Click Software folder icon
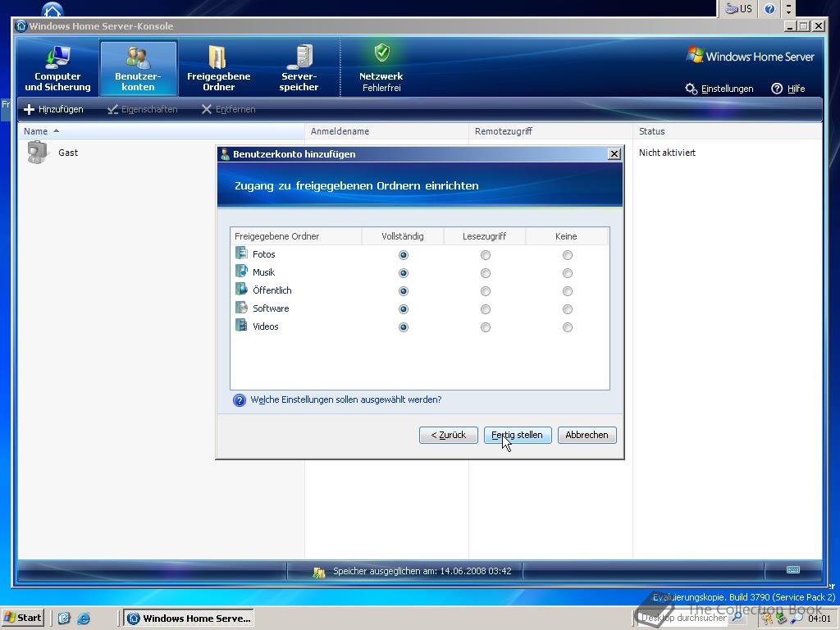 (242, 308)
